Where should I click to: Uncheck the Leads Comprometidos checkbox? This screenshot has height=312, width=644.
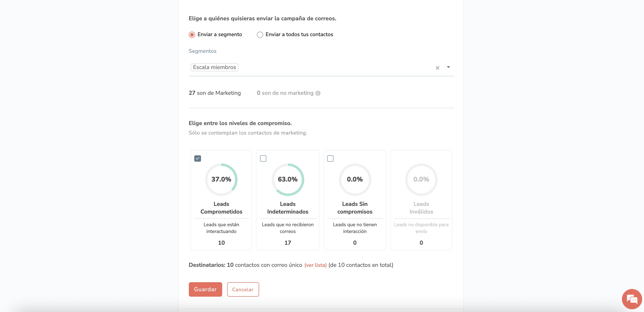point(197,158)
